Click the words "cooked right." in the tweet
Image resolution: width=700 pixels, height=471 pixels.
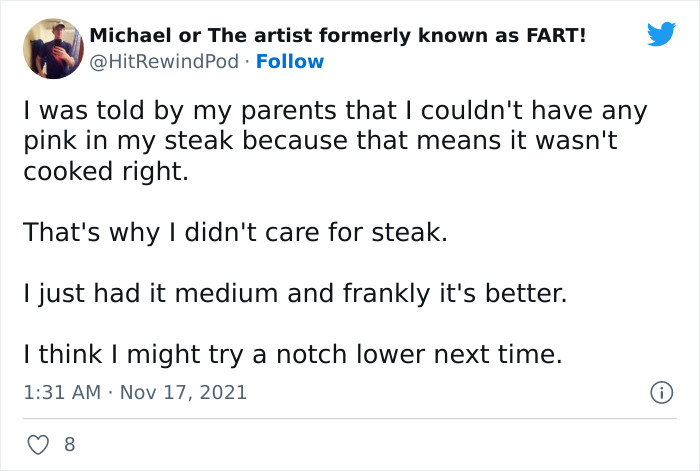[x=105, y=171]
